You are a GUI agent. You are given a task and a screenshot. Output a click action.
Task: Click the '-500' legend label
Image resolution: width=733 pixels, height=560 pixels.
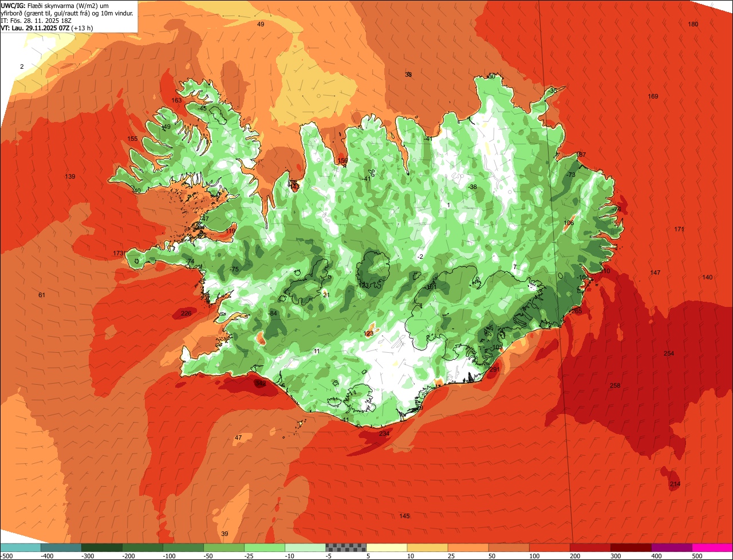click(x=6, y=556)
